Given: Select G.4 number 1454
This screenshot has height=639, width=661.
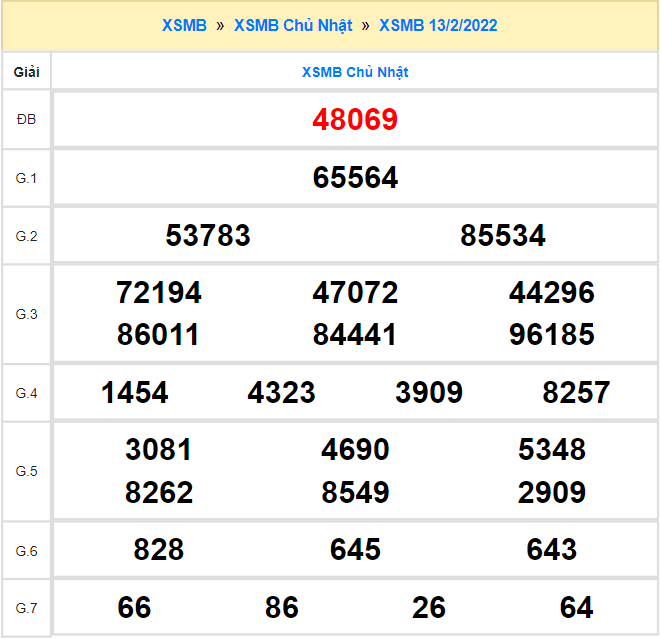Looking at the screenshot, I should [135, 393].
